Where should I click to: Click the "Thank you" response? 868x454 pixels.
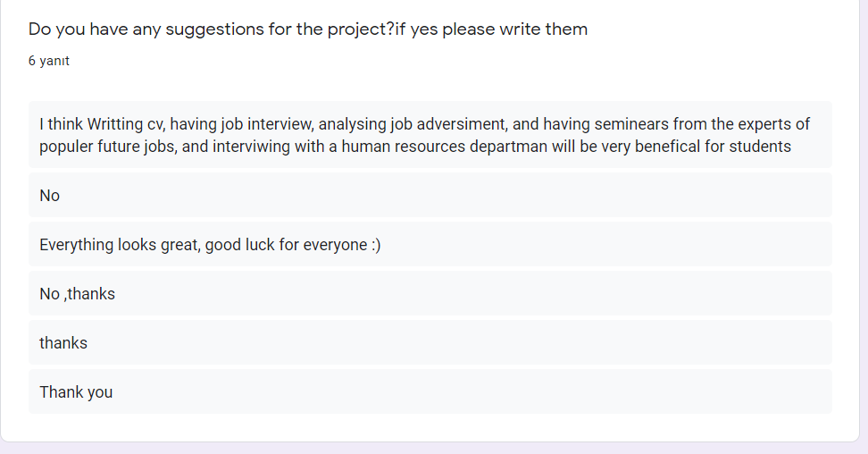[76, 392]
